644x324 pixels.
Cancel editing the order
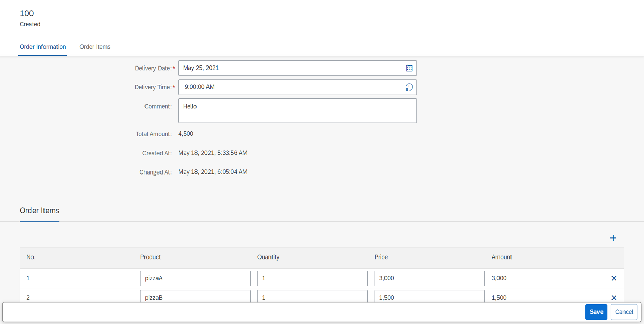click(624, 312)
